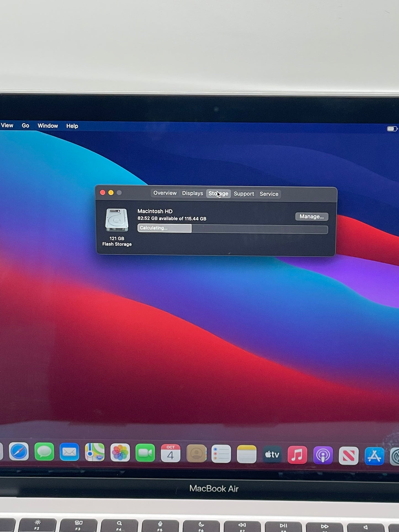The height and width of the screenshot is (532, 399).
Task: Launch the Apple TV app
Action: coord(272,454)
